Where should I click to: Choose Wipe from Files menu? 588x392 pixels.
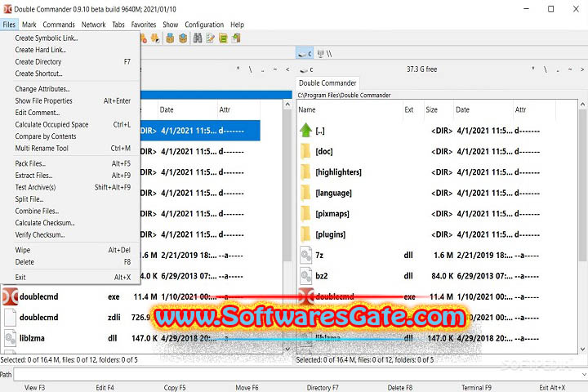point(70,250)
